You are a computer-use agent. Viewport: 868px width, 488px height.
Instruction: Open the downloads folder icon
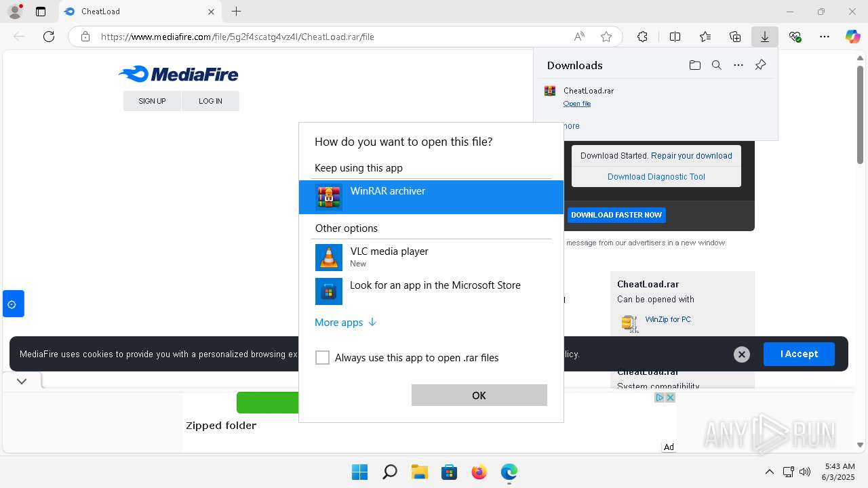[x=694, y=65]
